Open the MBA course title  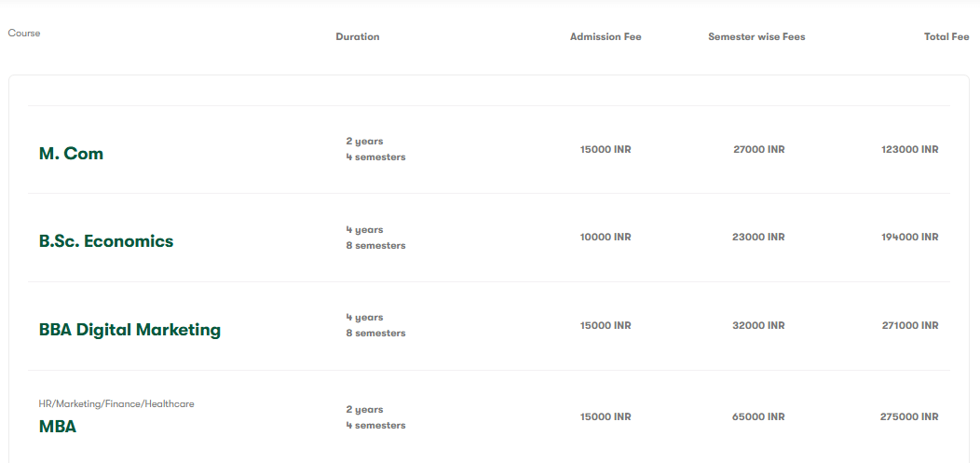tap(58, 427)
